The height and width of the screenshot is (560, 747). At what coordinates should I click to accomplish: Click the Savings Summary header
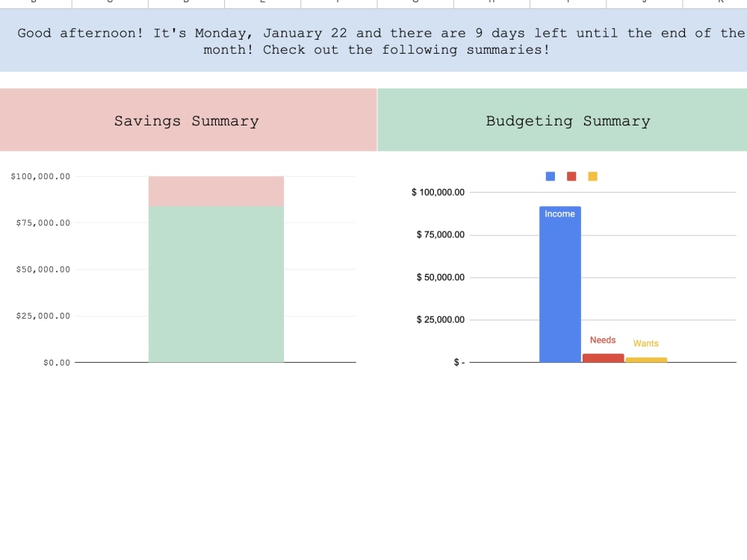tap(186, 120)
